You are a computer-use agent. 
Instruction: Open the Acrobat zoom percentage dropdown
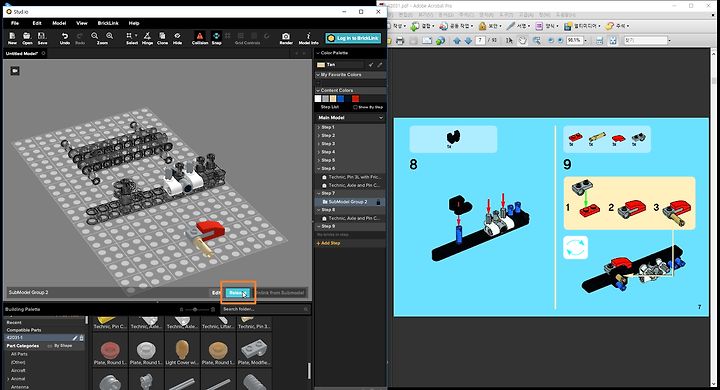click(x=585, y=40)
